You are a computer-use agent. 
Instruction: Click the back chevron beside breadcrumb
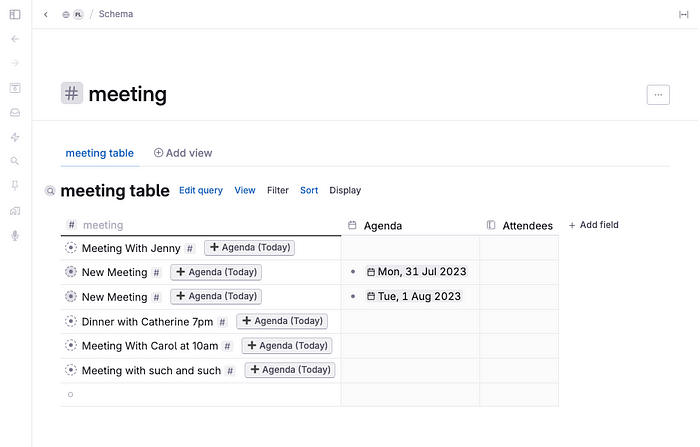(46, 14)
